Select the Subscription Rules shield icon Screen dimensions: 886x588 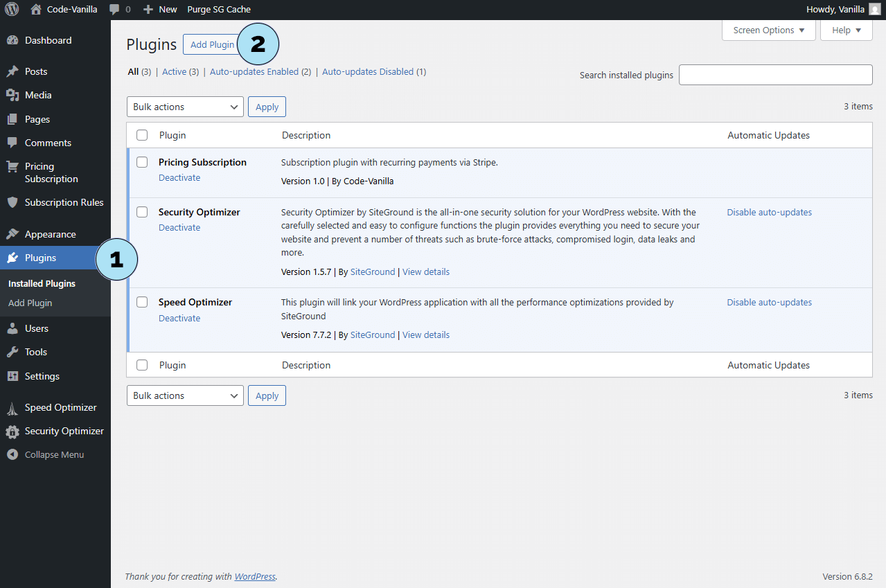click(12, 203)
